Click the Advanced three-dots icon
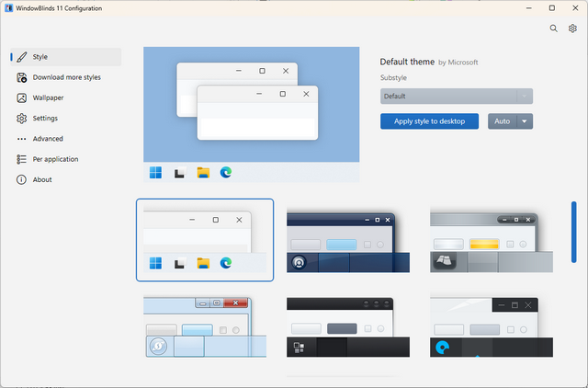The height and width of the screenshot is (388, 588). tap(21, 139)
